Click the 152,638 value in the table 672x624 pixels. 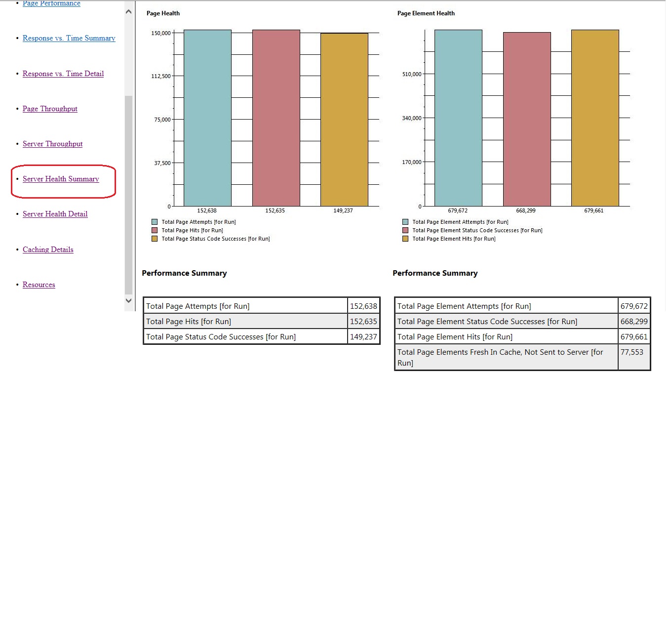363,306
